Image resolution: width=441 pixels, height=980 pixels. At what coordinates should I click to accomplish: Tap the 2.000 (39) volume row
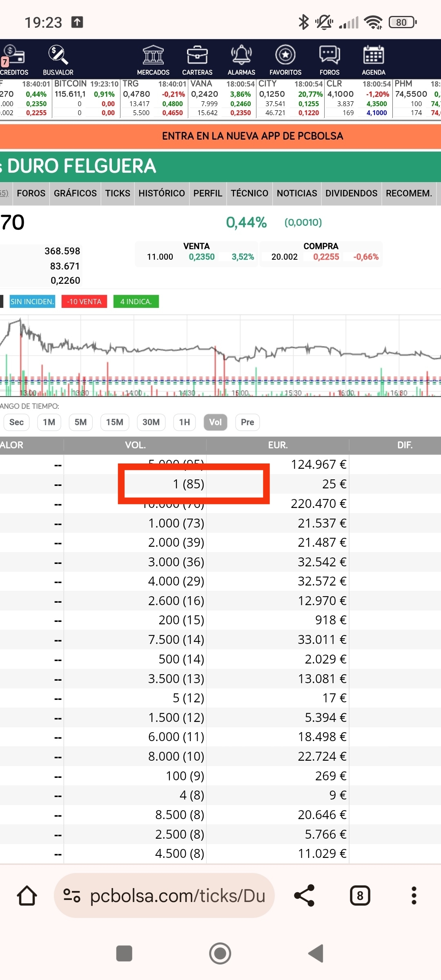[x=176, y=542]
